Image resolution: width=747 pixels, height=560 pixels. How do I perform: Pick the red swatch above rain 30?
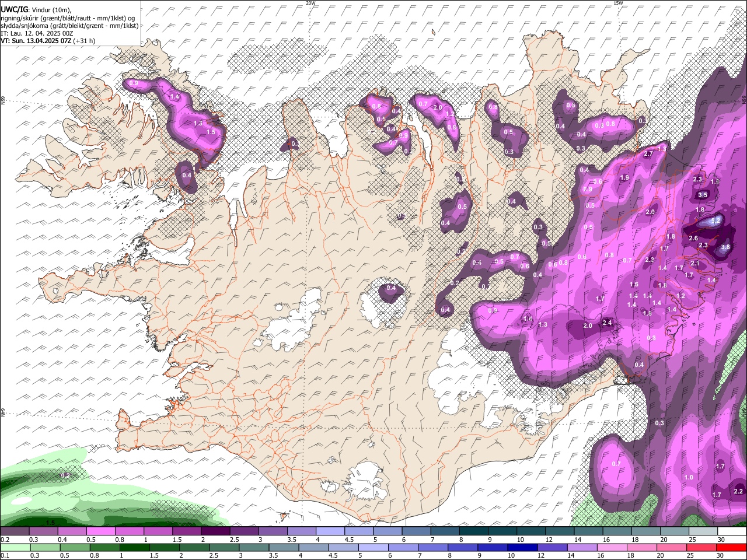tap(731, 547)
